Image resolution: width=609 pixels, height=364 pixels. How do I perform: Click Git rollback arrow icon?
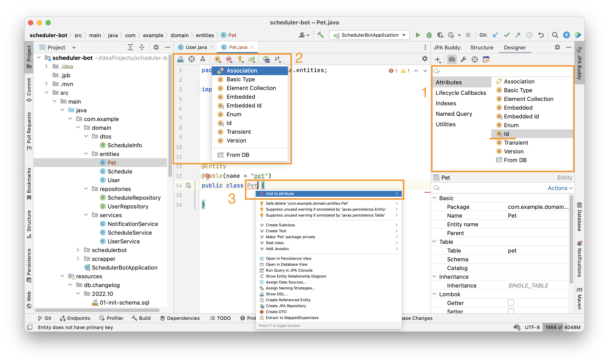541,35
